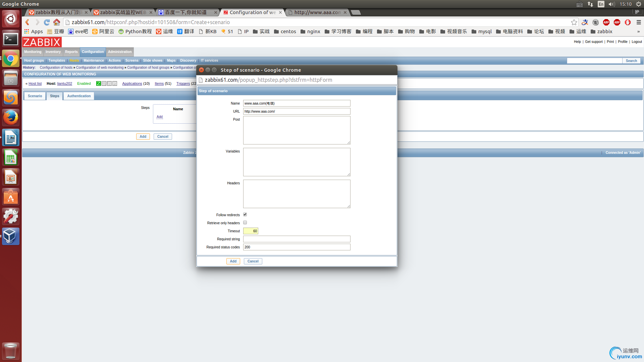Open VirtualBox from the dock
The height and width of the screenshot is (362, 644).
(x=11, y=236)
